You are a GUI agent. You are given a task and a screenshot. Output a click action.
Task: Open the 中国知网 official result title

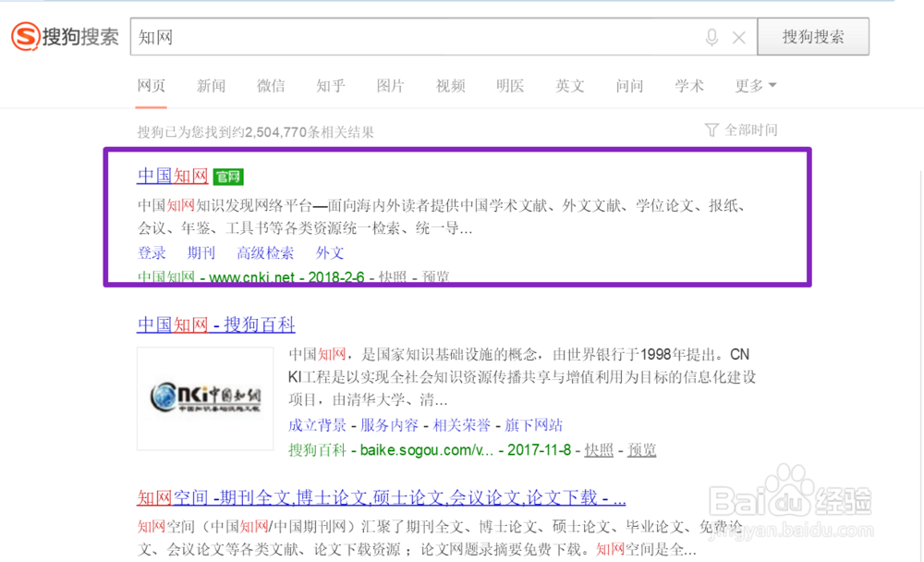[x=172, y=176]
